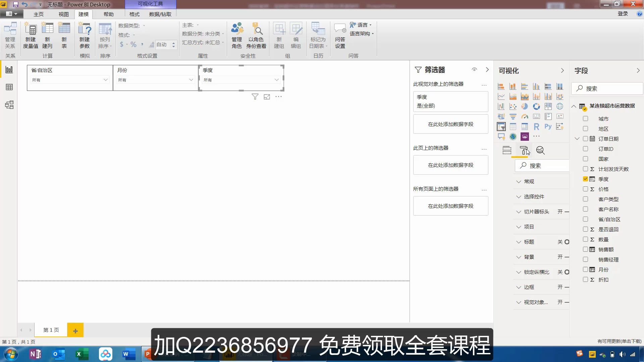The width and height of the screenshot is (644, 362).
Task: Switch to the 数据/钻取 tab
Action: pos(160,14)
